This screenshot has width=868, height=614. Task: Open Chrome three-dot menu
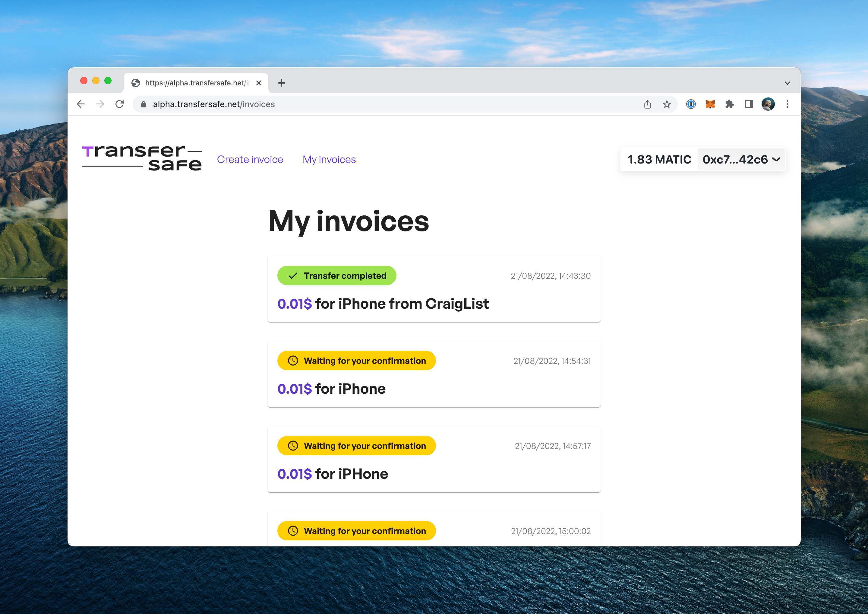(x=788, y=104)
